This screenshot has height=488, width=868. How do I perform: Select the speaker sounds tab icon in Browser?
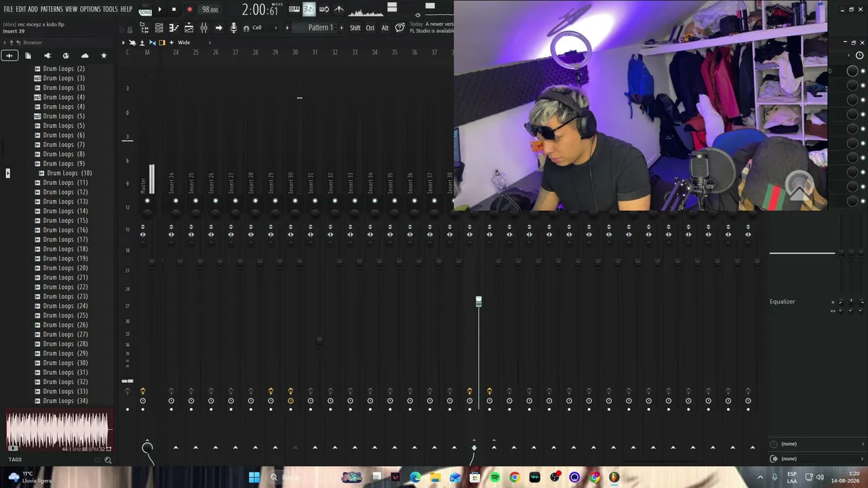[47, 56]
